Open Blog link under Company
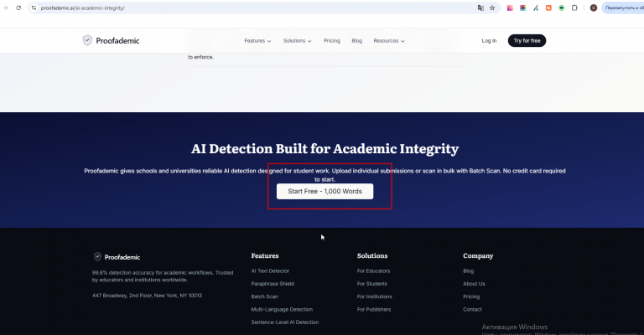Viewport: 644px width, 335px height. pyautogui.click(x=468, y=271)
